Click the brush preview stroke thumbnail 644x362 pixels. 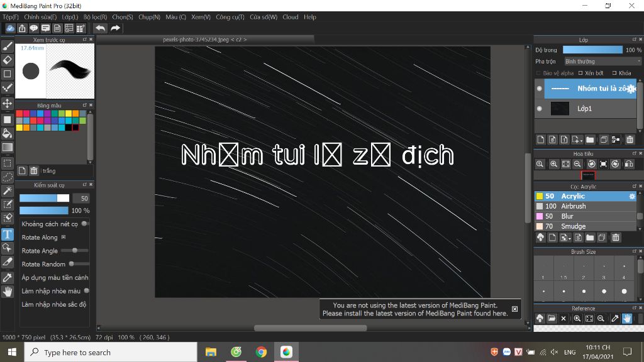click(x=70, y=70)
